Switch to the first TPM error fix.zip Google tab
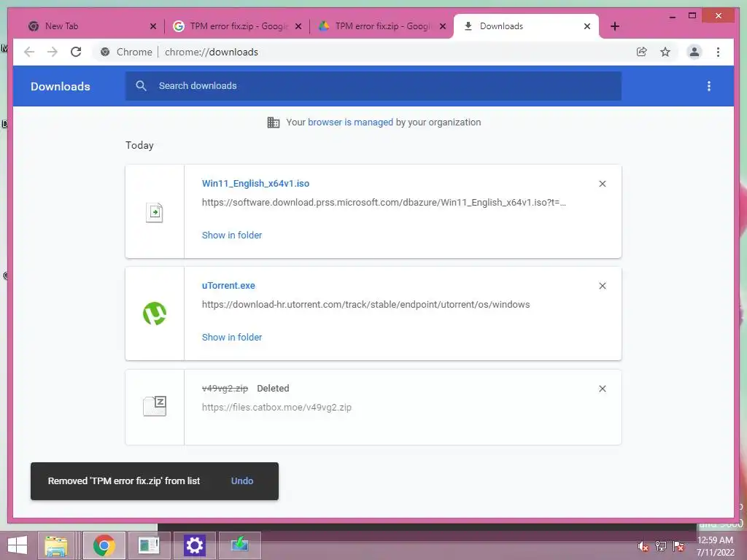The height and width of the screenshot is (560, 747). pyautogui.click(x=236, y=26)
